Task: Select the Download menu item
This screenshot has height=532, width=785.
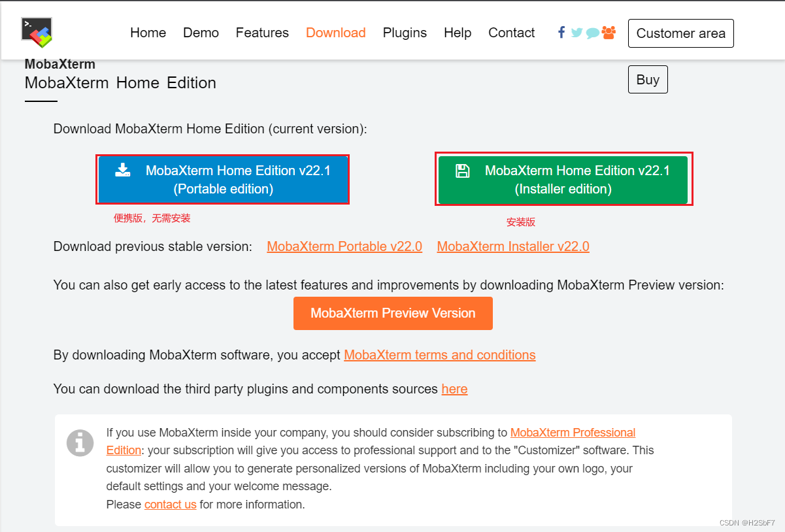Action: click(x=336, y=33)
